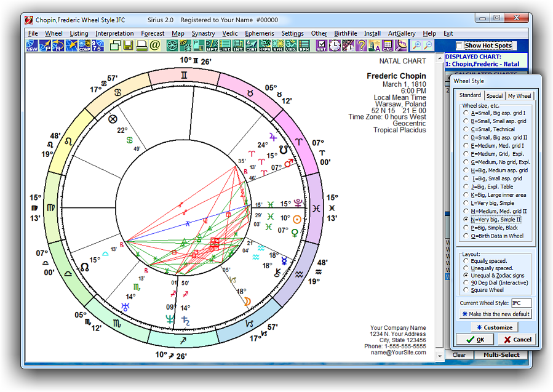The image size is (553, 392).
Task: Open the Ephemeris menu
Action: pyautogui.click(x=259, y=33)
